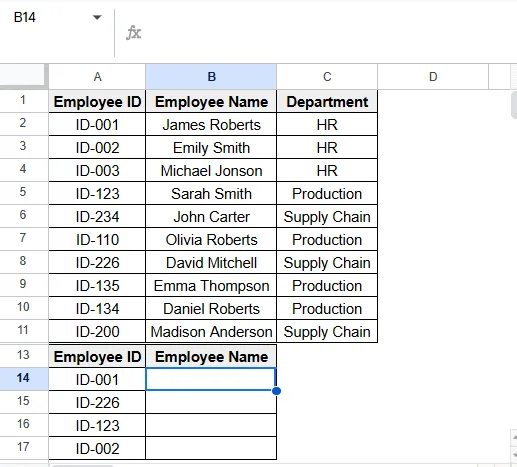The height and width of the screenshot is (467, 517).
Task: Open the Name box dropdown arrow
Action: [x=97, y=17]
